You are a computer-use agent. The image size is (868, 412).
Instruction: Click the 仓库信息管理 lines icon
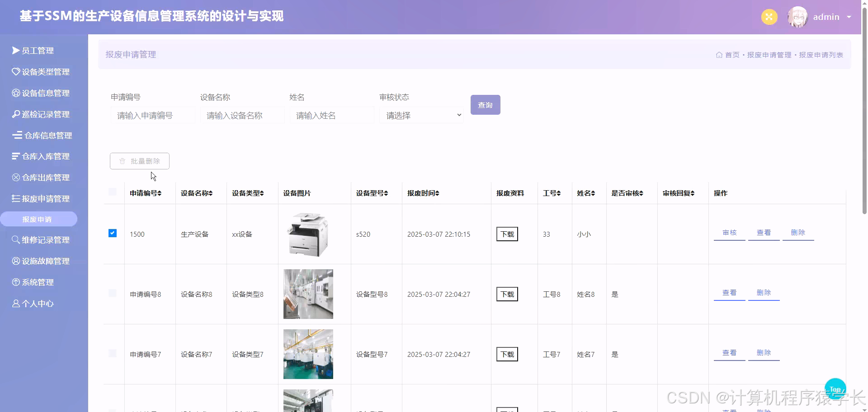(17, 135)
